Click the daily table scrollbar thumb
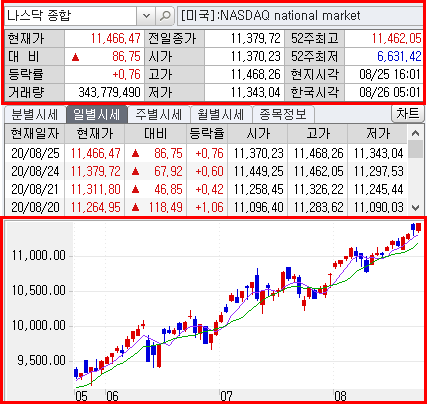 pos(415,150)
